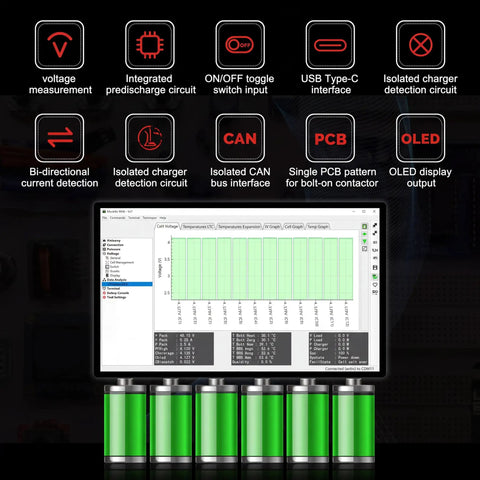Screen dimensions: 480x480
Task: Click the save disk icon in right toolbar
Action: click(x=375, y=268)
